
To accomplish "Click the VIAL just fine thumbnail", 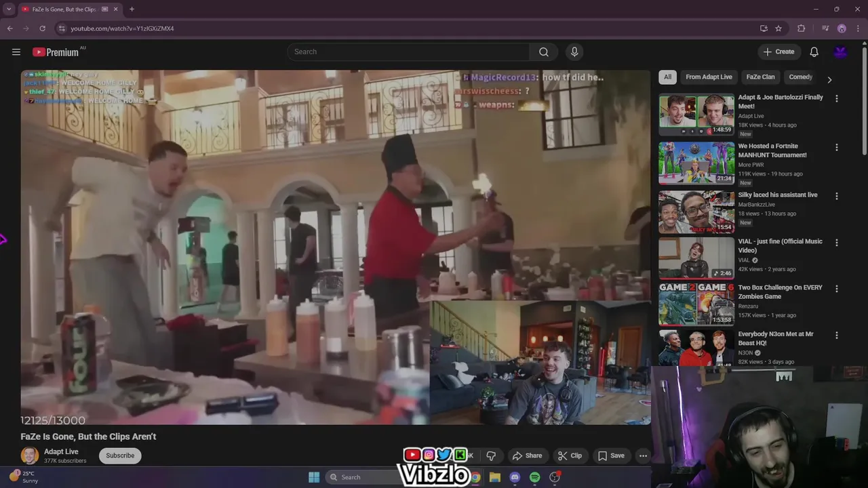I will click(696, 258).
